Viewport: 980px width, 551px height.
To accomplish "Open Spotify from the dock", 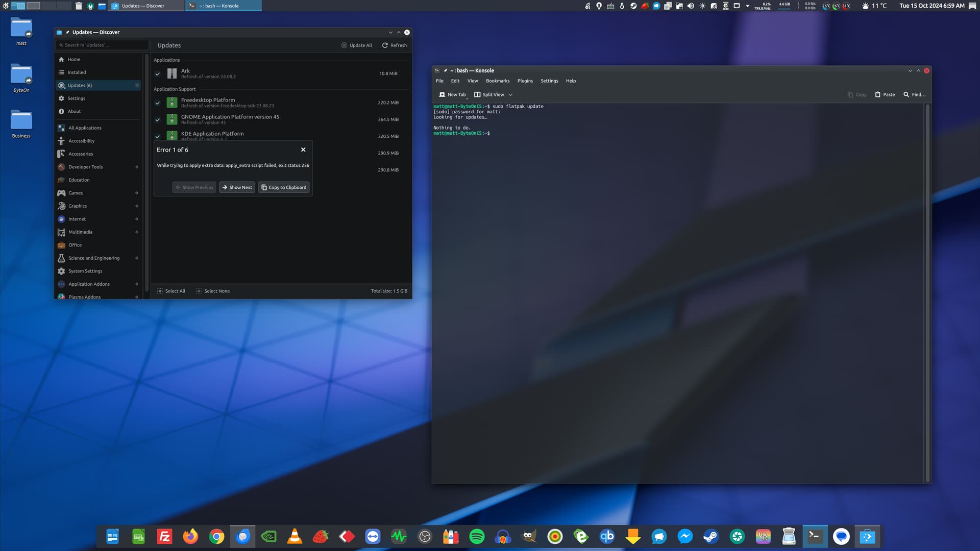I will (477, 537).
